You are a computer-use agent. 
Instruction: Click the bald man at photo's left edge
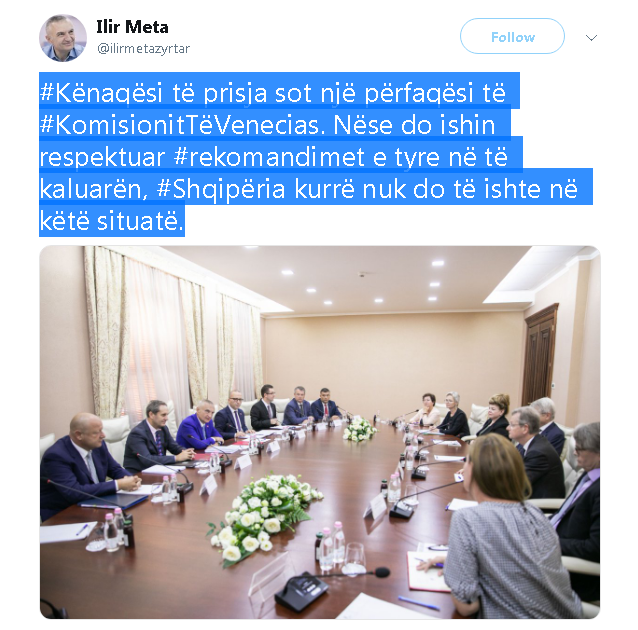click(85, 464)
